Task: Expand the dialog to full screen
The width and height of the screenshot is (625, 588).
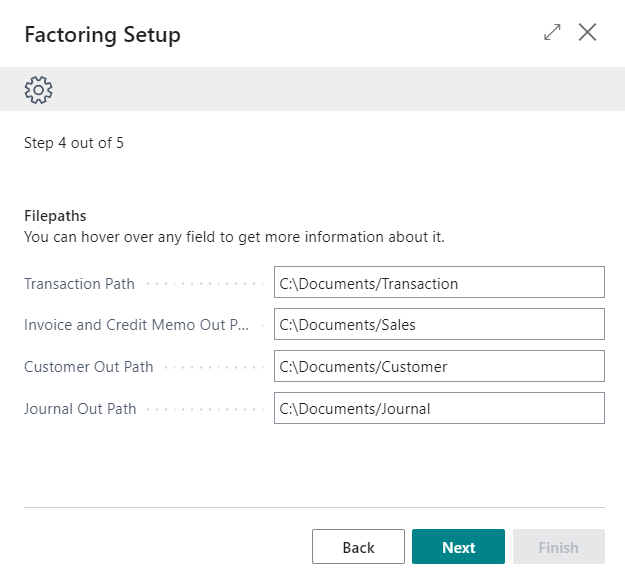Action: coord(552,33)
